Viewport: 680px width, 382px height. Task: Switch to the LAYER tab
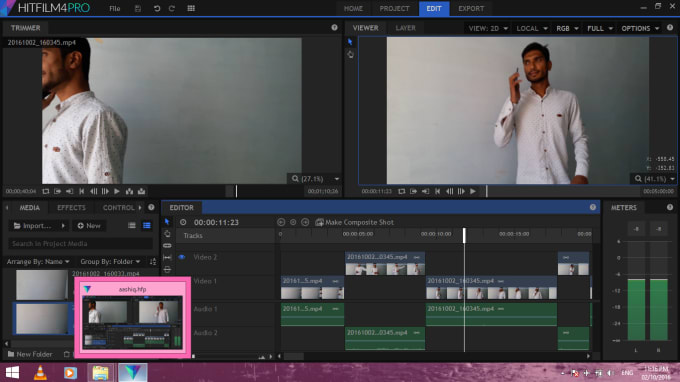405,28
